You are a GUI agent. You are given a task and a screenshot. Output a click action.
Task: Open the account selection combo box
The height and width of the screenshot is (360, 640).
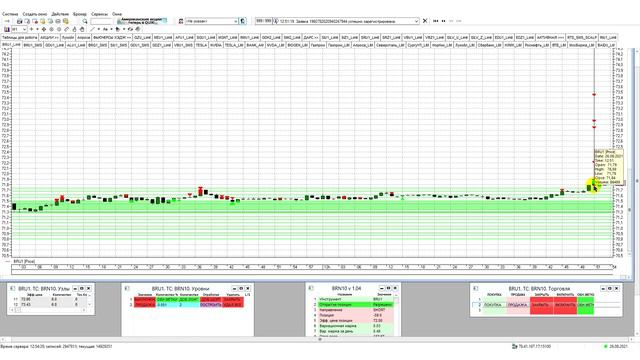[211, 21]
